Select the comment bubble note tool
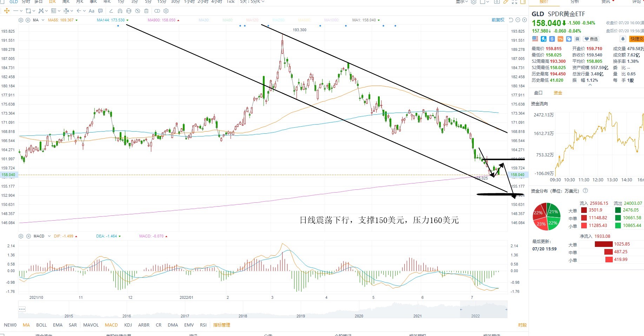This screenshot has height=336, width=644. tap(100, 11)
